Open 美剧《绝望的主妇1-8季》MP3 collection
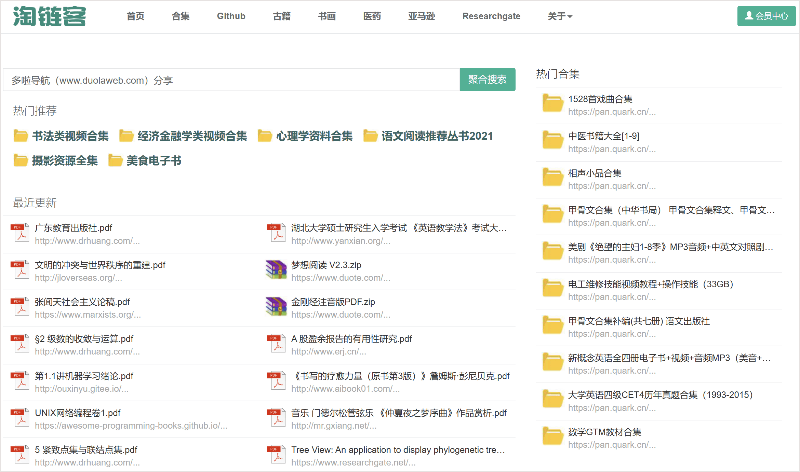This screenshot has height=472, width=800. [671, 247]
